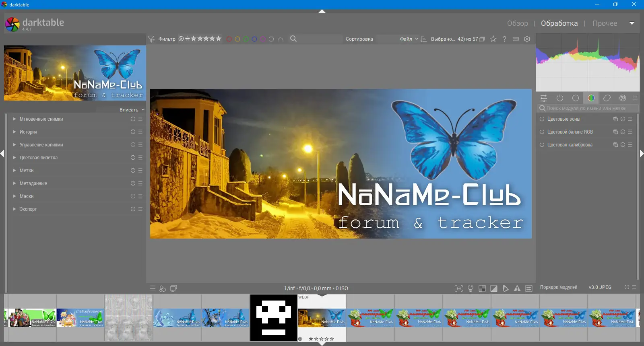This screenshot has height=346, width=644.
Task: Open the views dropdown arrow beside Прочее
Action: pos(632,23)
